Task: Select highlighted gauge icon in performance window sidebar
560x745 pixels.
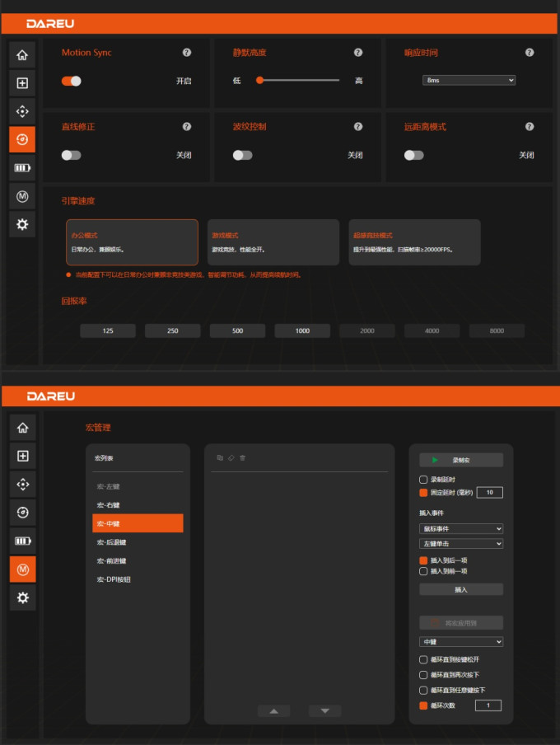Action: tap(22, 139)
